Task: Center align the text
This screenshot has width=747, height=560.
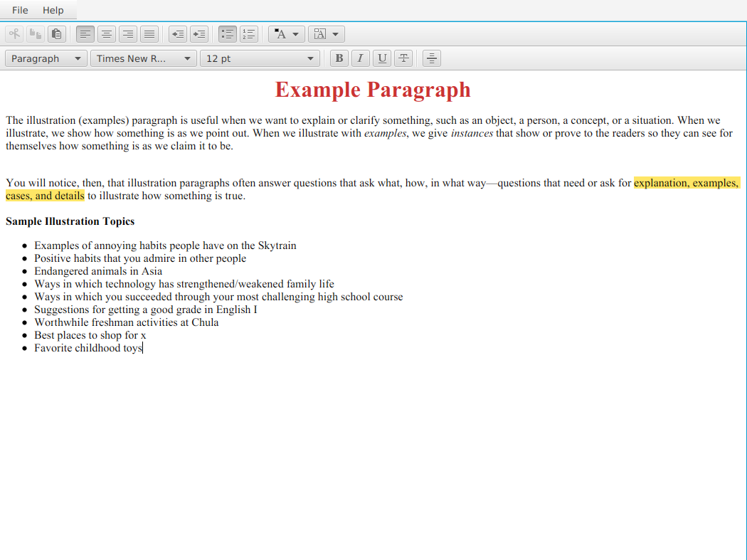Action: (x=107, y=33)
